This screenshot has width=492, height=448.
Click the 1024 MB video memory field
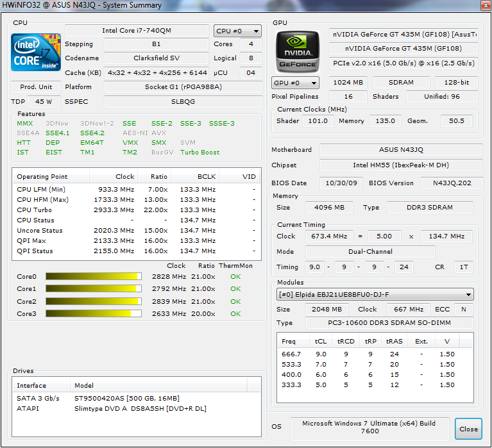pos(348,83)
